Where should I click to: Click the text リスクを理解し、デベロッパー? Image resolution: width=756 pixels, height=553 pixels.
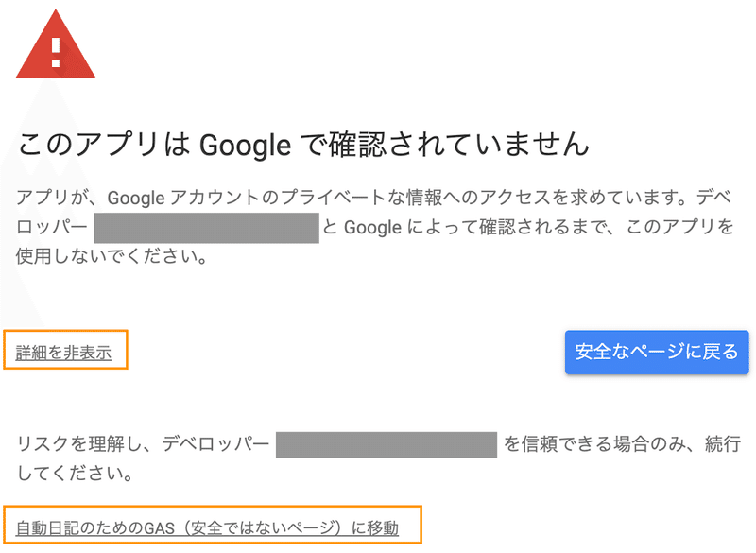click(144, 444)
